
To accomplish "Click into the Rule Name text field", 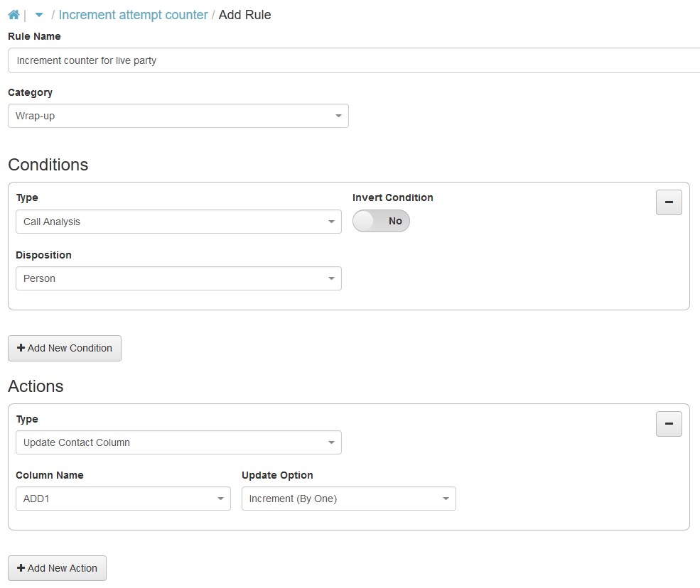I will pos(353,60).
